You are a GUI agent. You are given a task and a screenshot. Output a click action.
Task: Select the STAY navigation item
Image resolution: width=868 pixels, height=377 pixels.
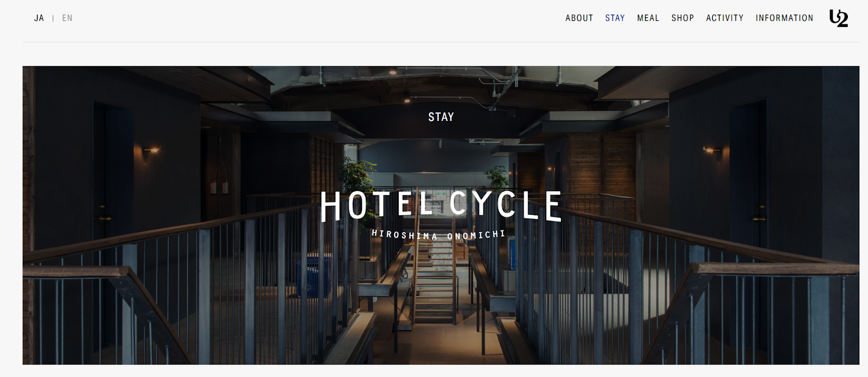615,18
